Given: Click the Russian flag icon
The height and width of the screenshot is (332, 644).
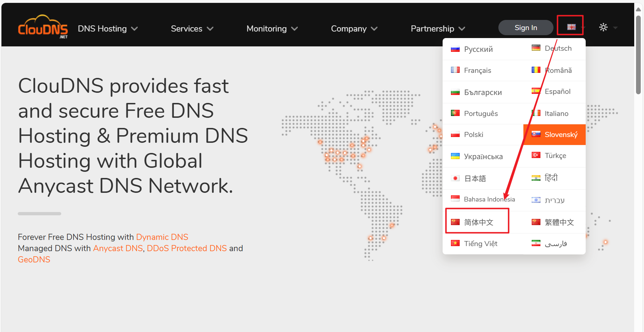Looking at the screenshot, I should (x=455, y=49).
